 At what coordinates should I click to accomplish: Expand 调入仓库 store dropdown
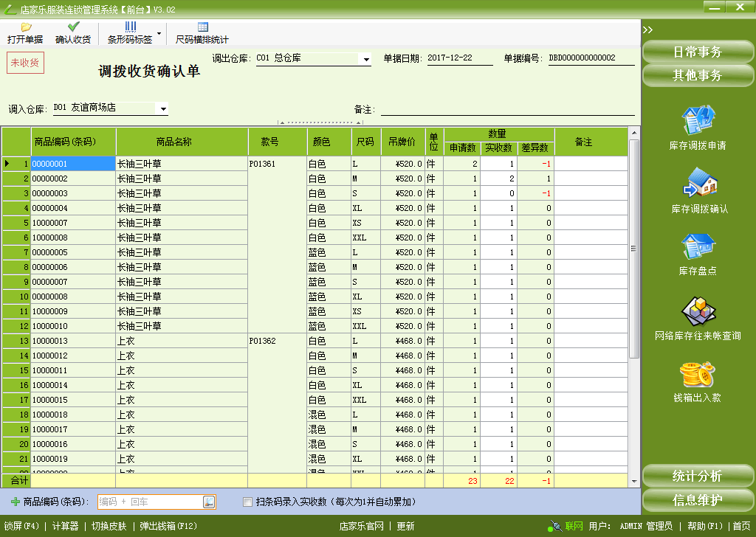pyautogui.click(x=163, y=109)
